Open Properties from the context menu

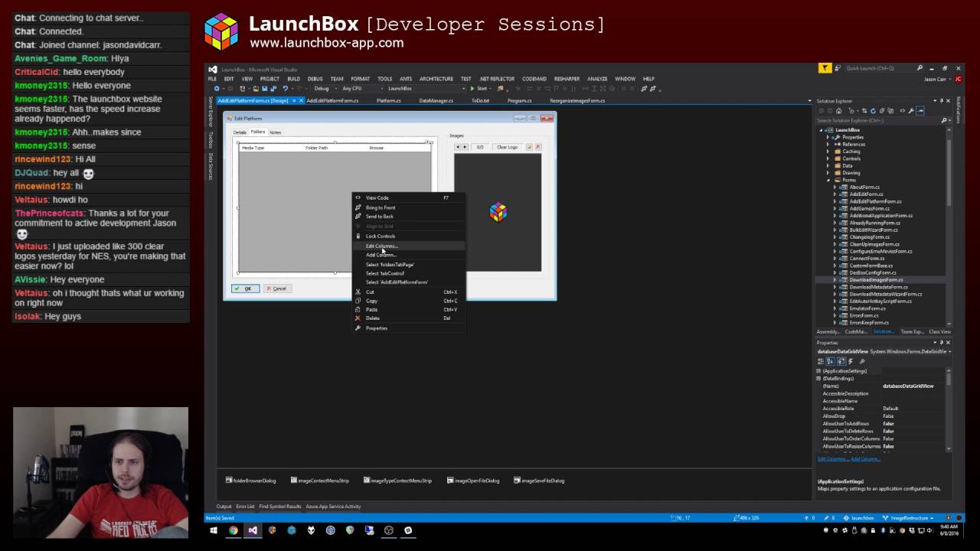408,328
